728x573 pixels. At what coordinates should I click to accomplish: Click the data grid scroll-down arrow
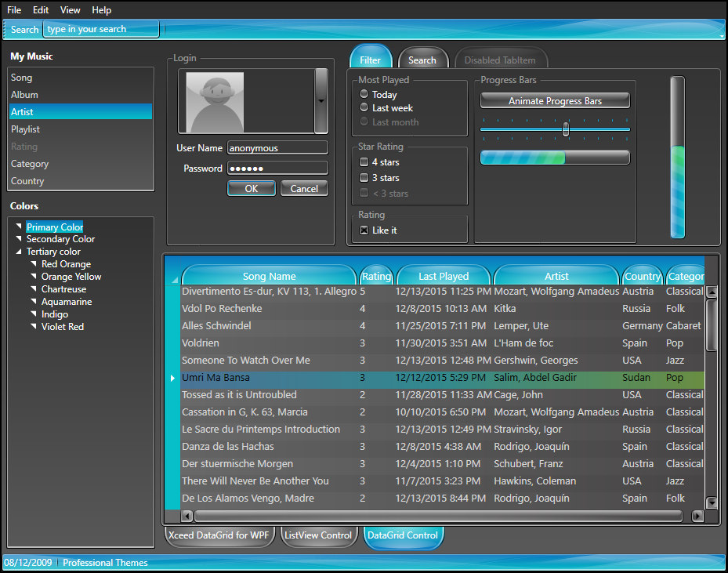point(712,502)
